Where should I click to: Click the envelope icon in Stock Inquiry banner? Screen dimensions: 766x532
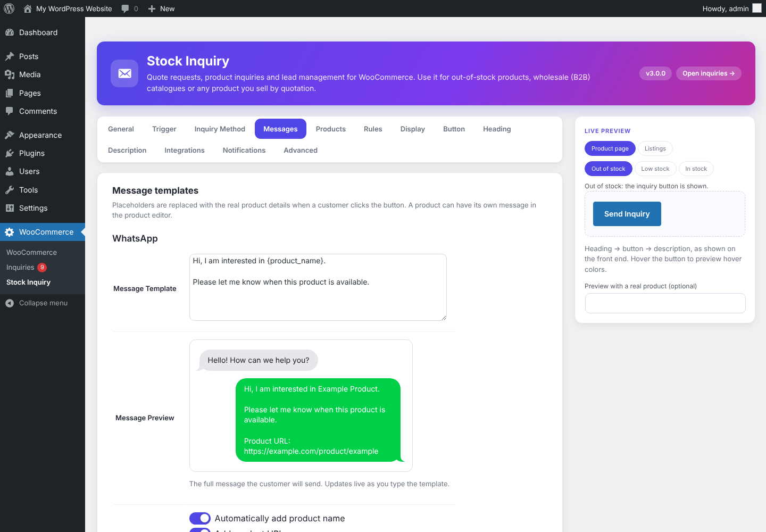124,73
